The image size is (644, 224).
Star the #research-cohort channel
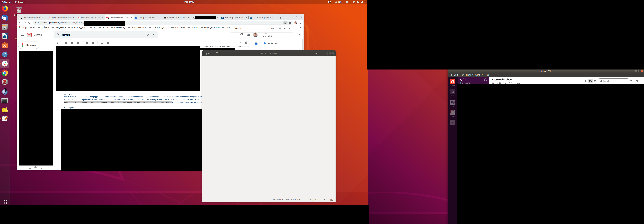tap(493, 83)
